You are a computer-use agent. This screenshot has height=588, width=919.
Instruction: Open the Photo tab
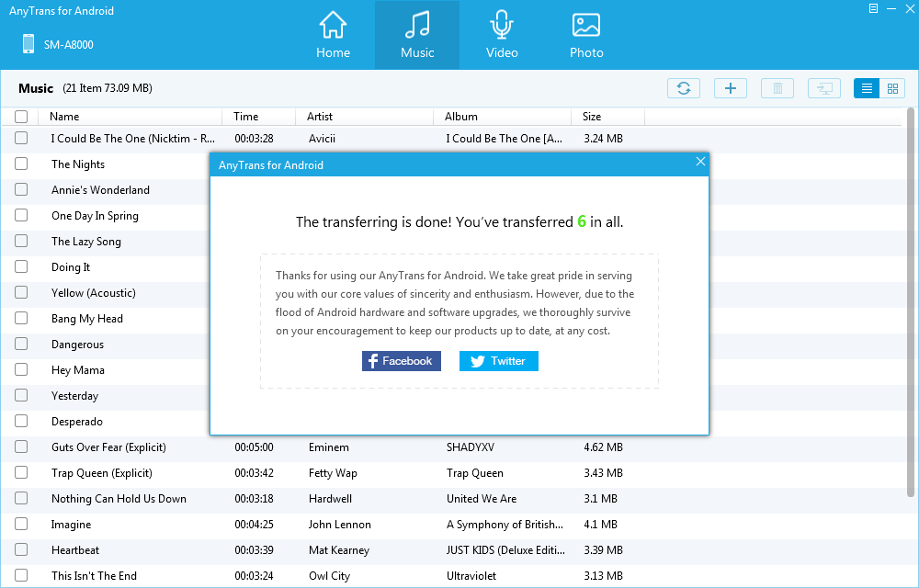pyautogui.click(x=586, y=35)
